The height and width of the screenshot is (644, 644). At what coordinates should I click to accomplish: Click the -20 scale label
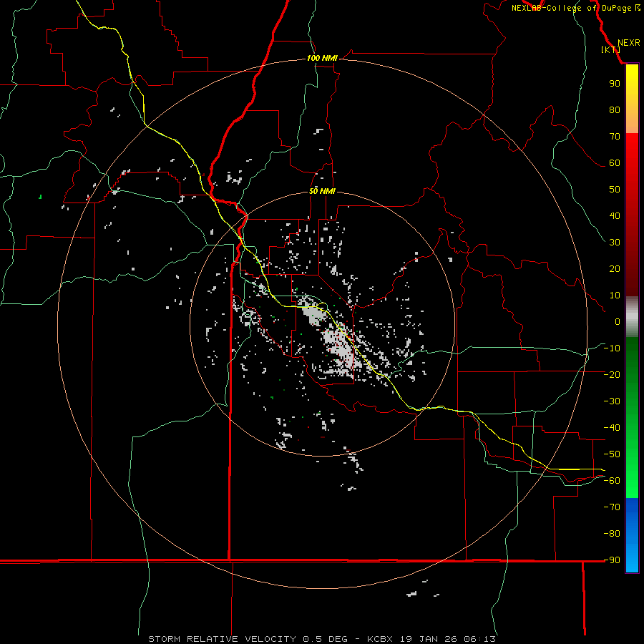pyautogui.click(x=612, y=374)
